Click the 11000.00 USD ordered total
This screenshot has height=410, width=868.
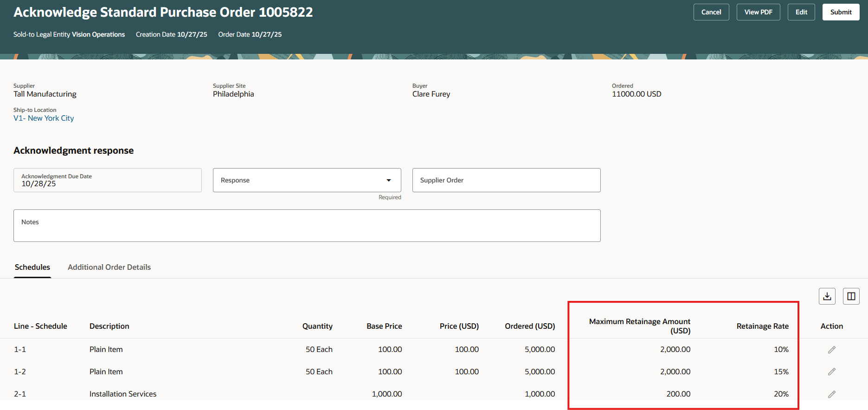click(x=637, y=94)
